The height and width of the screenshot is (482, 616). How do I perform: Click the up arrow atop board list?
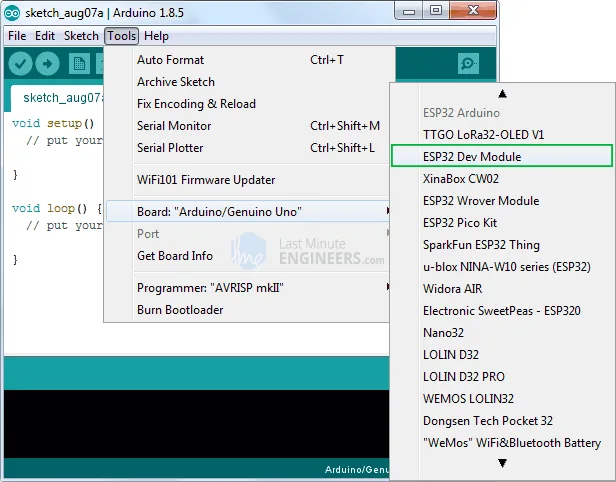[502, 94]
